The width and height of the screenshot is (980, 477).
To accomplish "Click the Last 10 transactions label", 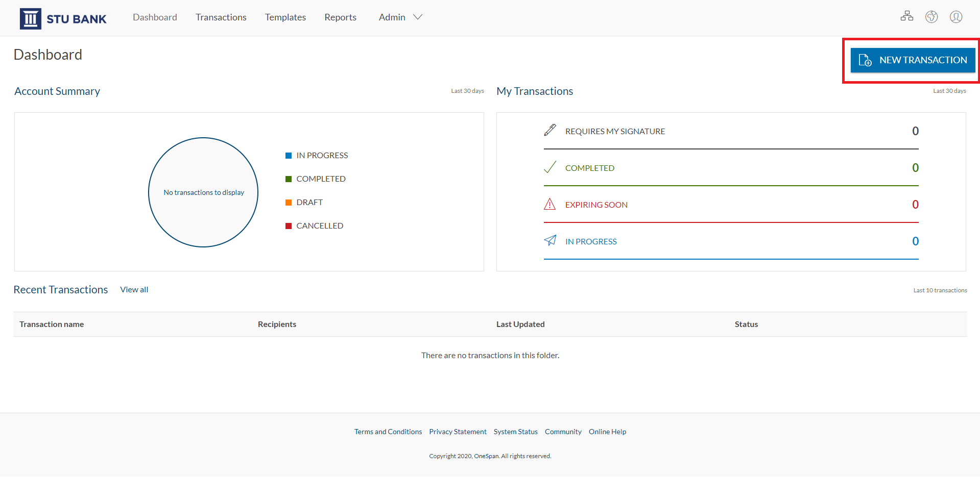I will pos(940,290).
